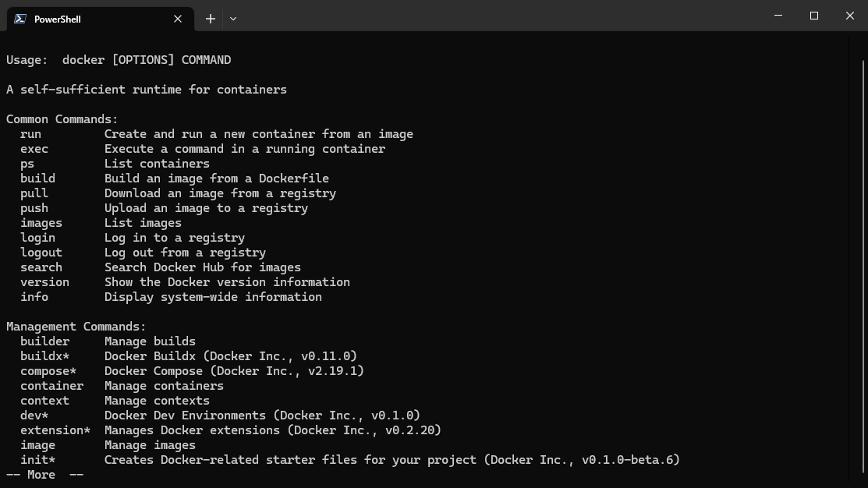
Task: Click the 'Usage: docker [OPTIONS] COMMAND' line
Action: [119, 60]
